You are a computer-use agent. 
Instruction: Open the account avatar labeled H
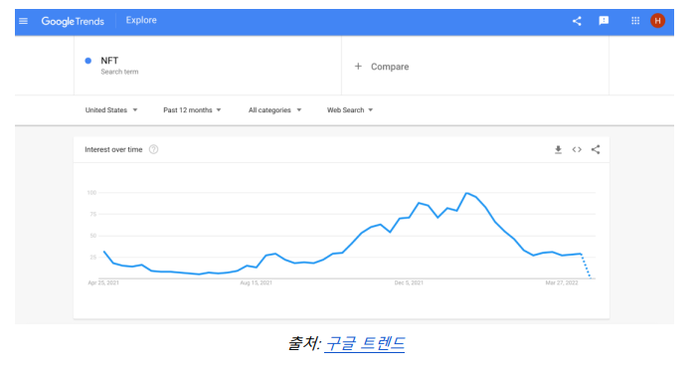(x=658, y=21)
